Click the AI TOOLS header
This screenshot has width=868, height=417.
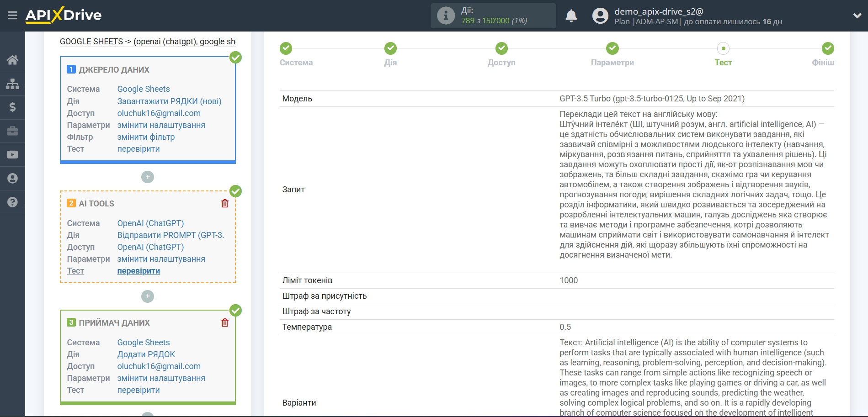point(96,204)
